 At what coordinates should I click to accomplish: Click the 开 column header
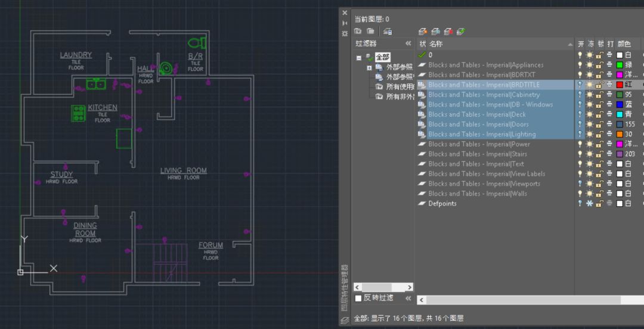pos(580,44)
